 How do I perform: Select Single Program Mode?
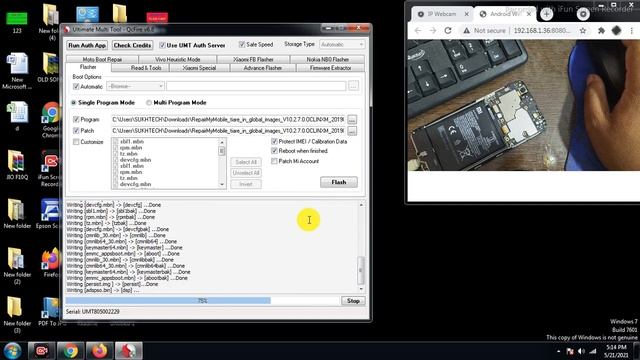(74, 102)
